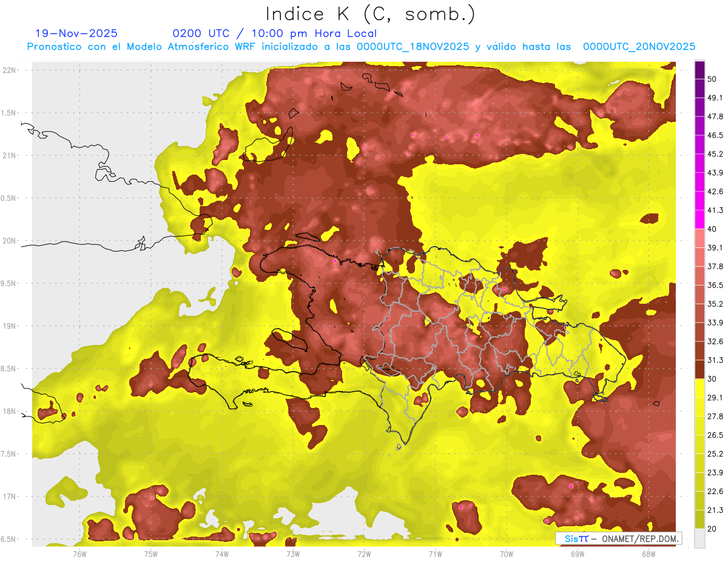
Task: Click the colorbar label '20'
Action: pyautogui.click(x=712, y=529)
